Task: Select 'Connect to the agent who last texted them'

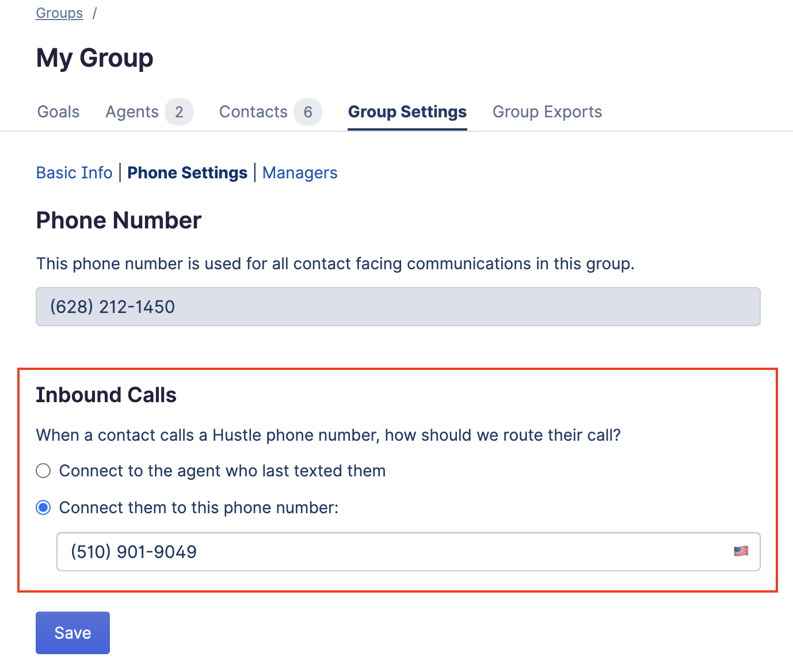Action: (x=43, y=471)
